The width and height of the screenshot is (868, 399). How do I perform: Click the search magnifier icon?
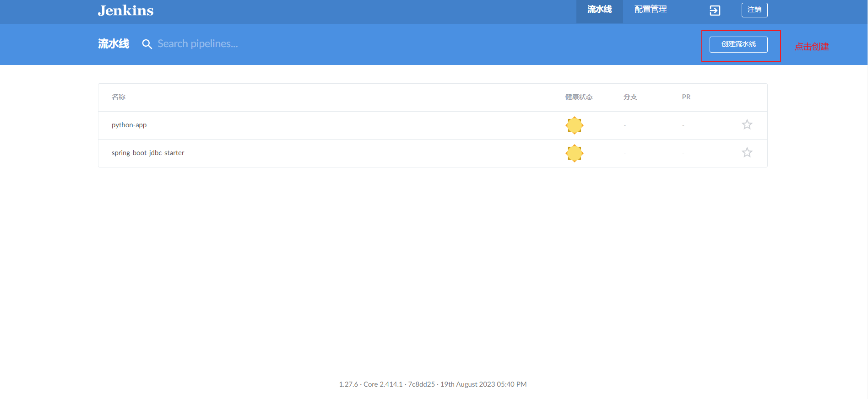tap(147, 44)
